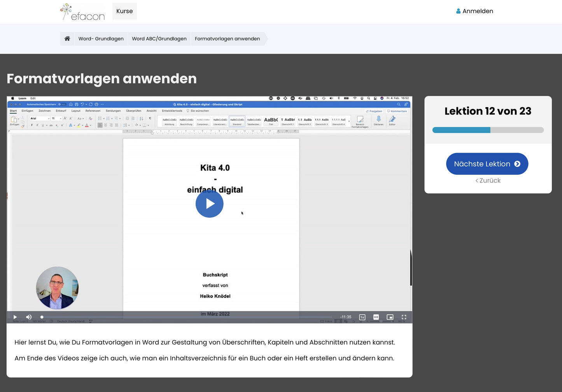The image size is (562, 392).
Task: Mute the video with the speaker icon
Action: 29,317
